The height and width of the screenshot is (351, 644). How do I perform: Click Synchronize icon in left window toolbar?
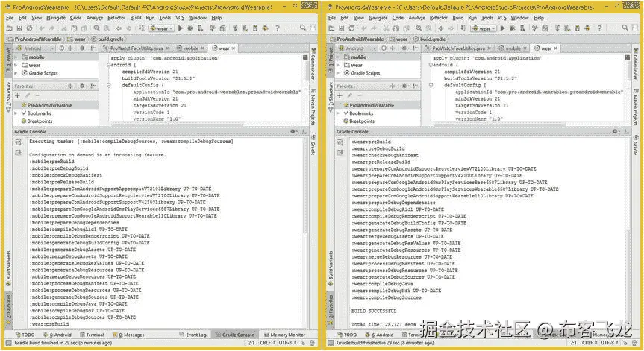29,28
